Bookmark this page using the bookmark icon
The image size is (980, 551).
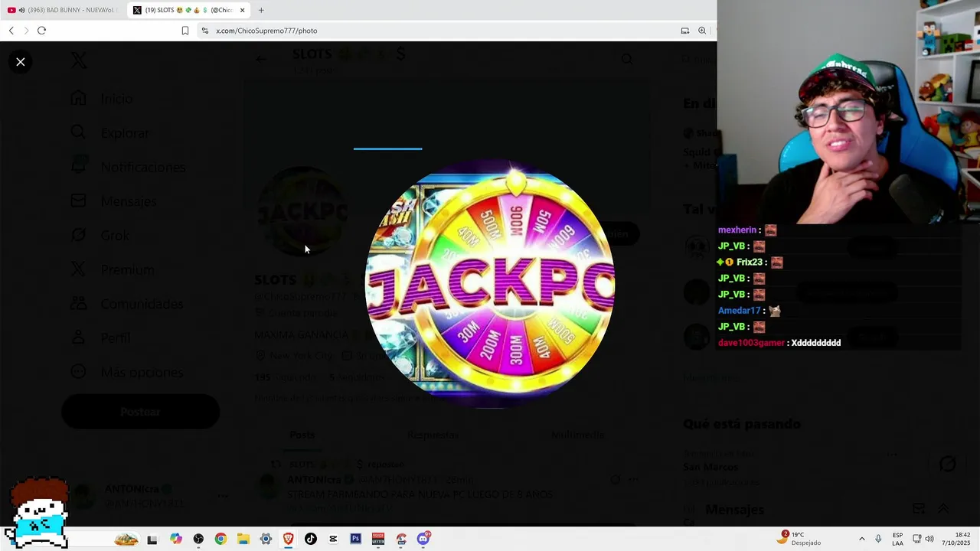[x=185, y=31]
